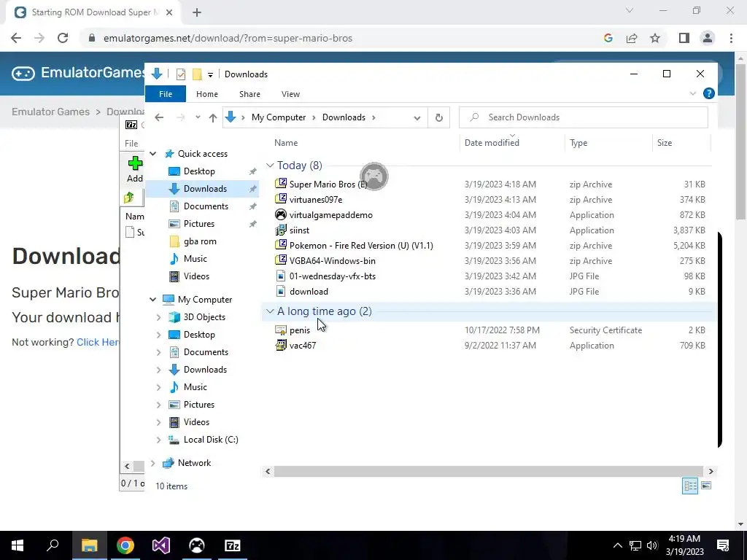
Task: Open recent locations dropdown arrow
Action: point(198,117)
